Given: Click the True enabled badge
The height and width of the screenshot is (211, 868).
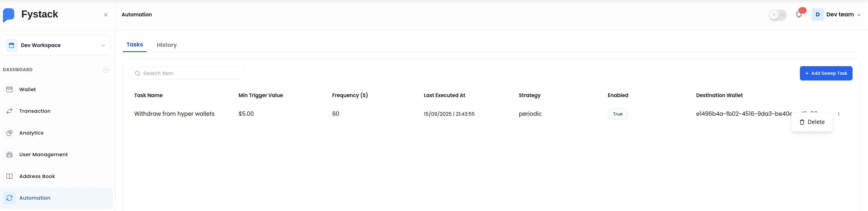Looking at the screenshot, I should [x=617, y=114].
